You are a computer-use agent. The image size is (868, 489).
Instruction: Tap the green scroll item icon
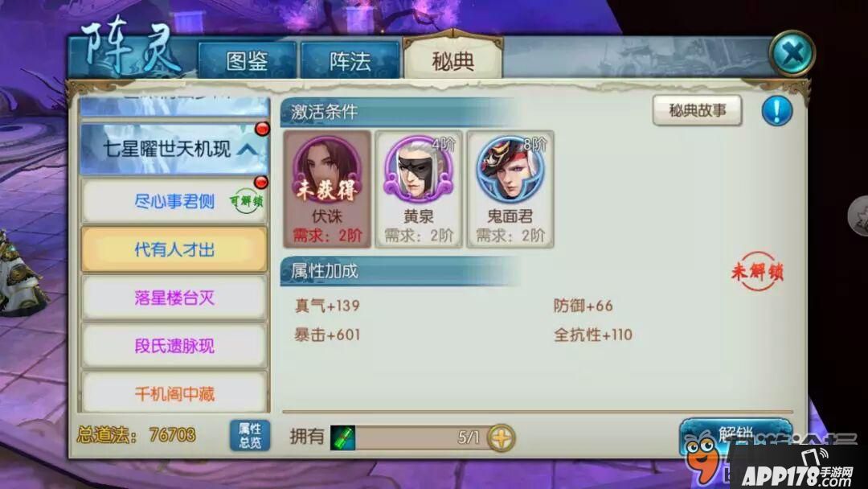pyautogui.click(x=342, y=438)
